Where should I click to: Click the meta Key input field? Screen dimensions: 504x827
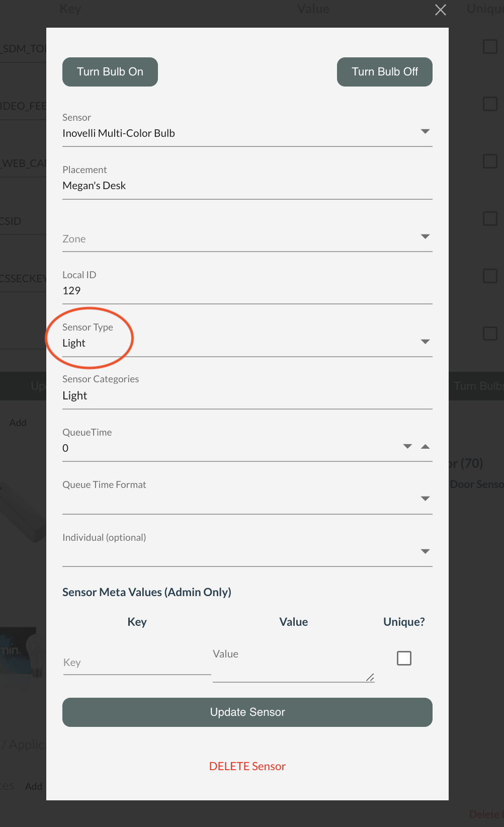(137, 663)
